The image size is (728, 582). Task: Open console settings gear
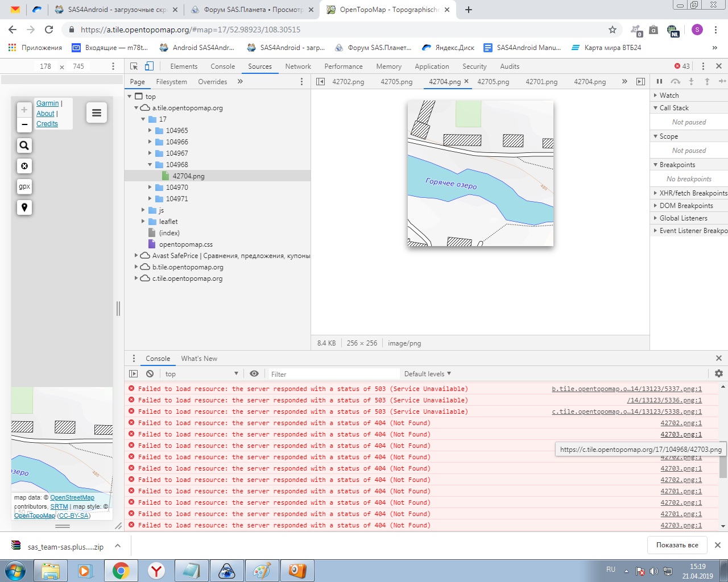click(718, 373)
